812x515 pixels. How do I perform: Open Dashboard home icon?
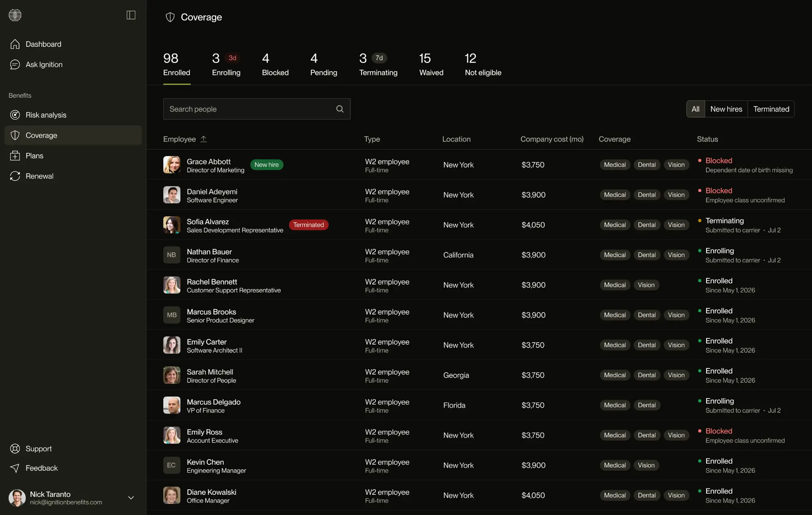[15, 44]
